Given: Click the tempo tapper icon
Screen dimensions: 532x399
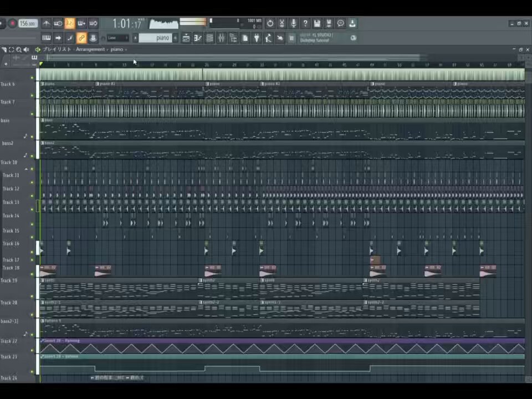Looking at the screenshot, I should click(268, 38).
